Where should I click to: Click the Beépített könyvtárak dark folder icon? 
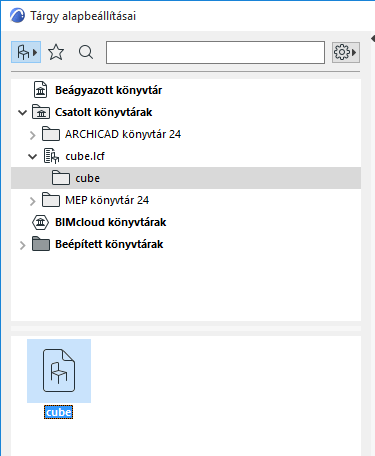(41, 244)
